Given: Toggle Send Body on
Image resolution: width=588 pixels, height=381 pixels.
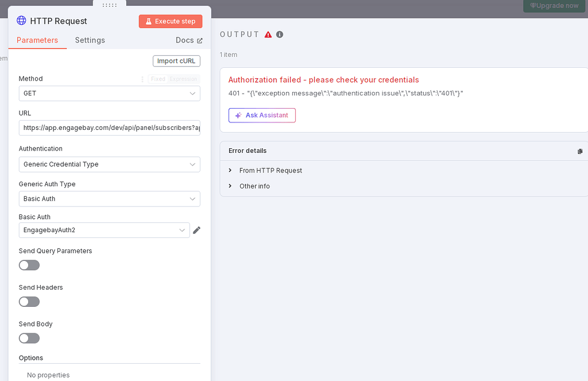Looking at the screenshot, I should click(29, 338).
